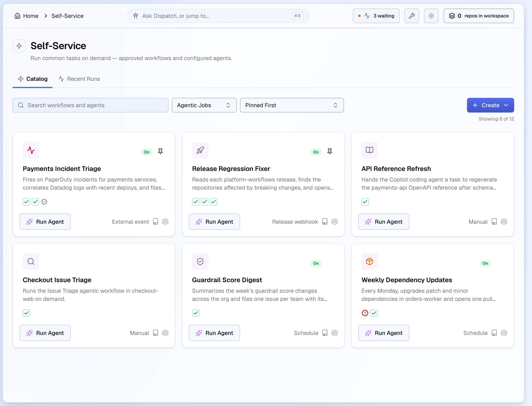Image resolution: width=532 pixels, height=406 pixels.
Task: Click the repos in workspace button
Action: point(478,16)
